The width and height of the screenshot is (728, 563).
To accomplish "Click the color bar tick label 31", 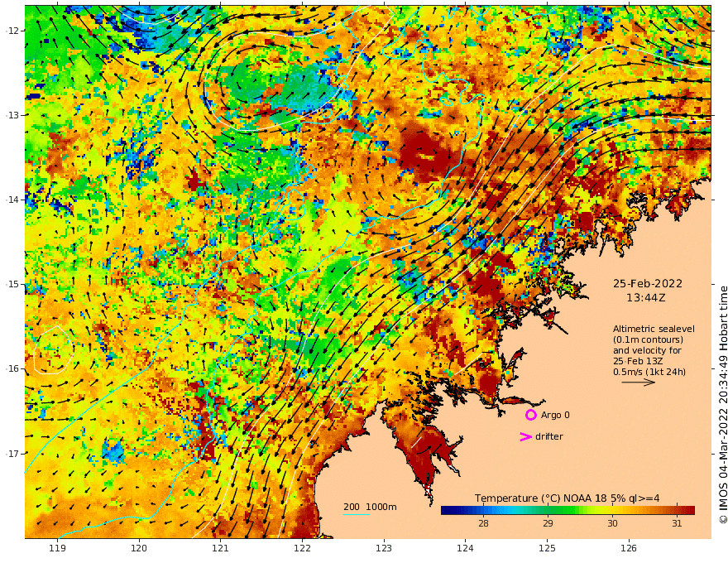I will (677, 523).
